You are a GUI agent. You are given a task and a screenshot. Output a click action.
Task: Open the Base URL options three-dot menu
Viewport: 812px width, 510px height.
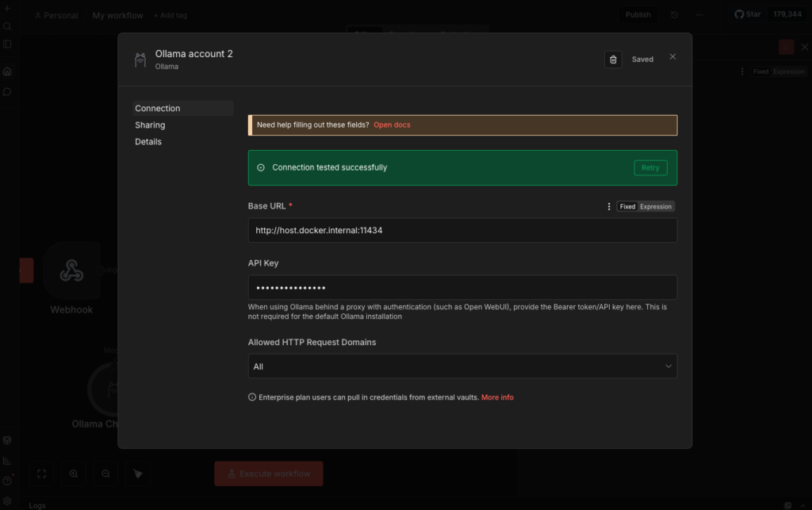(609, 206)
